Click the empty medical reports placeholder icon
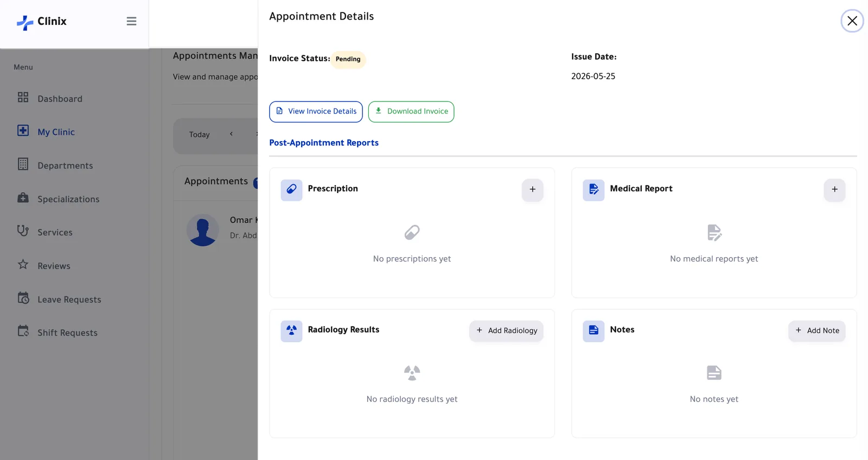The image size is (868, 460). 714,233
